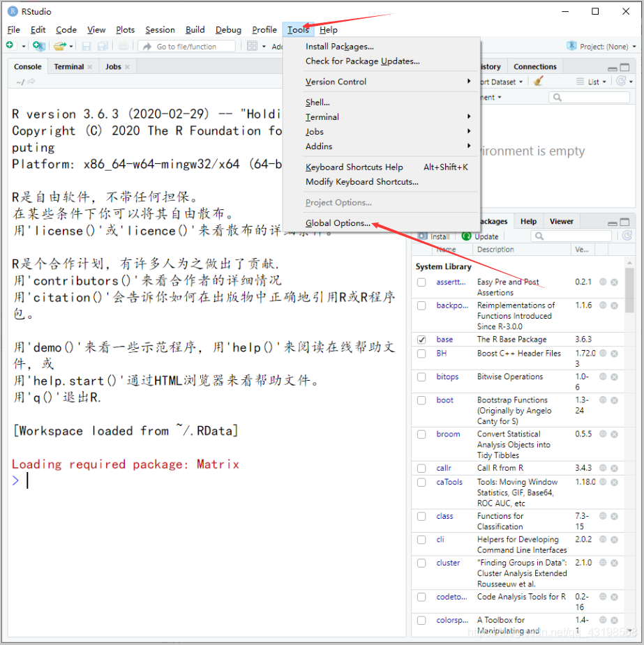Viewport: 644px width, 645px height.
Task: Open the recent files dropdown arrow
Action: pos(71,46)
